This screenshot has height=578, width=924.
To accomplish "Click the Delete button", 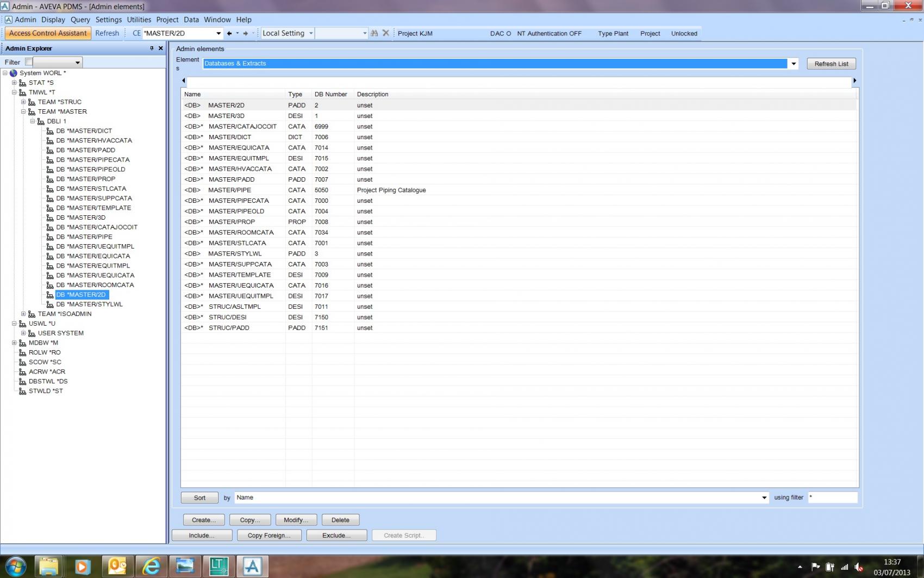I will coord(340,520).
